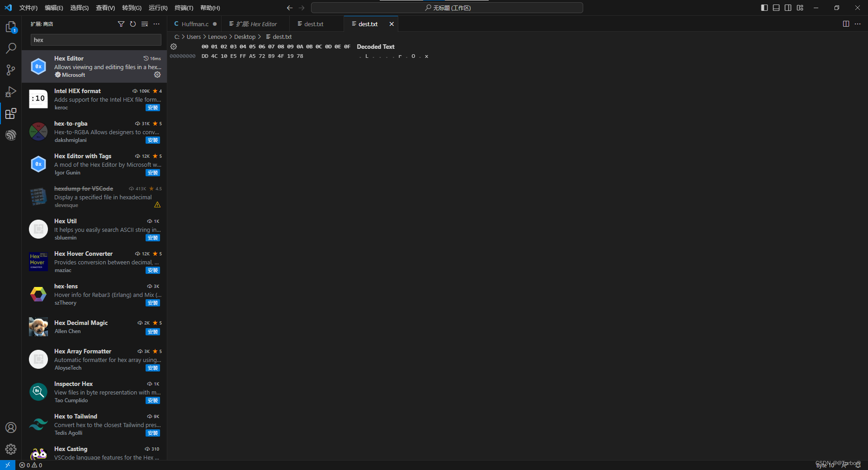Click the C: breadcrumb segment
Screen dimensions: 868x470
pos(177,37)
